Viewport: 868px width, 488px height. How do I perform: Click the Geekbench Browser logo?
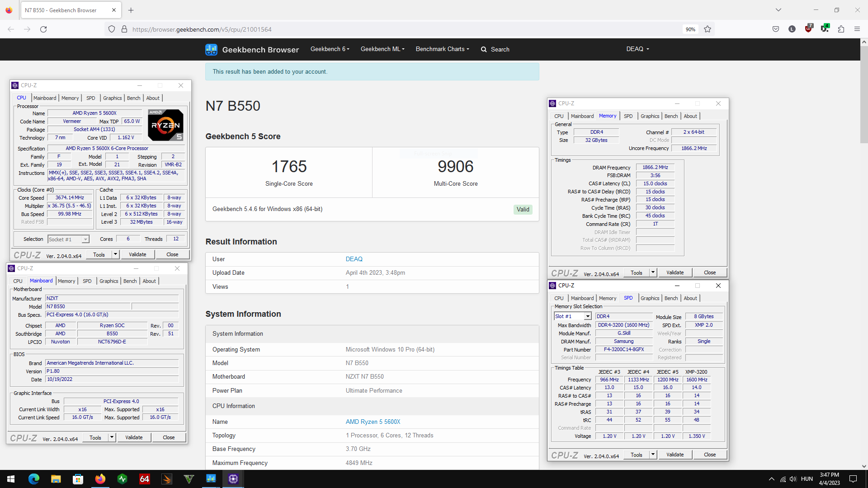coord(252,49)
